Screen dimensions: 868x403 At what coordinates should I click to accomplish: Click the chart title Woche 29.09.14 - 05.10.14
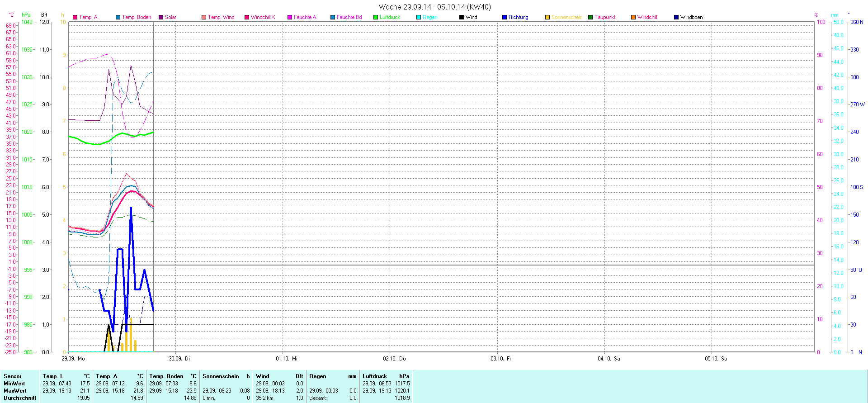(434, 7)
